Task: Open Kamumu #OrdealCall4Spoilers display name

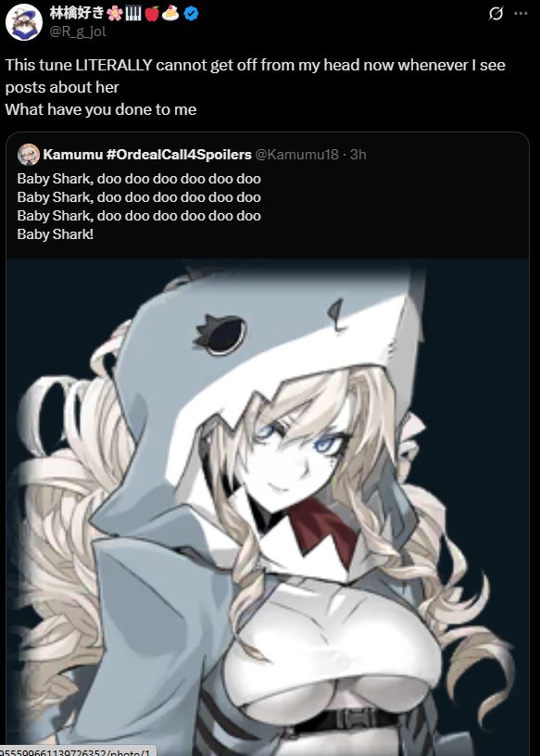Action: [x=147, y=155]
